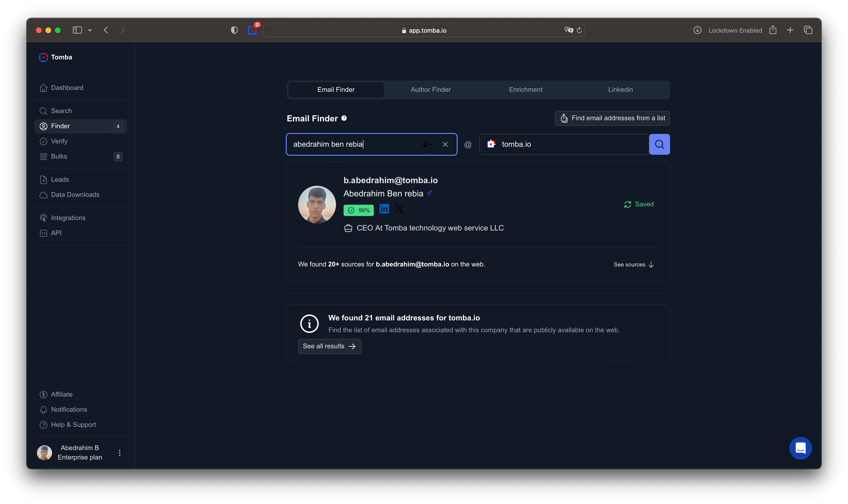This screenshot has height=504, width=848.
Task: Open the Search page in sidebar
Action: click(80, 111)
